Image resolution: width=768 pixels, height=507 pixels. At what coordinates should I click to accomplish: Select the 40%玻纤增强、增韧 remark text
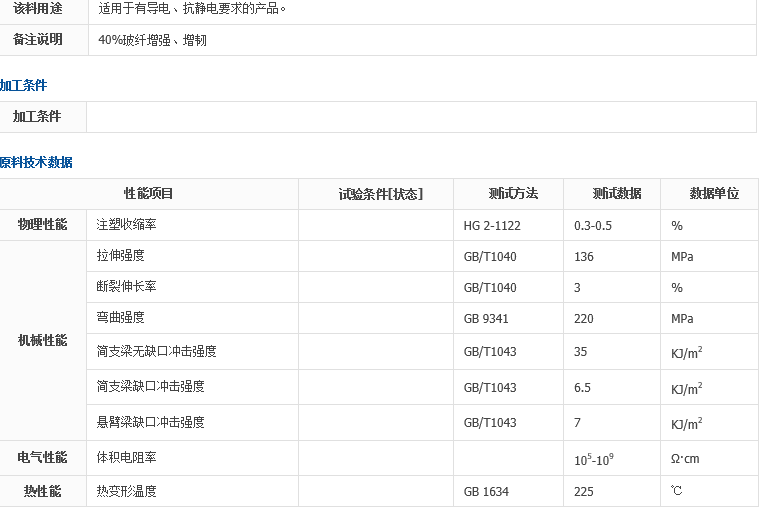pos(153,41)
